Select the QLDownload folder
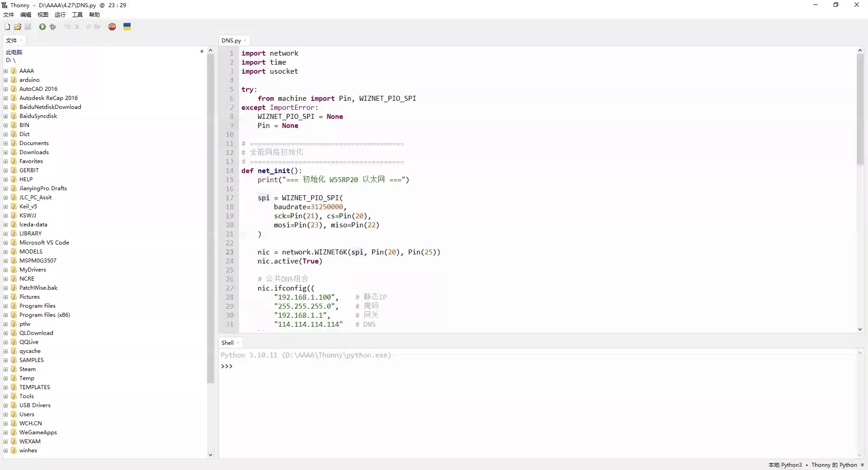This screenshot has height=470, width=868. click(x=36, y=333)
